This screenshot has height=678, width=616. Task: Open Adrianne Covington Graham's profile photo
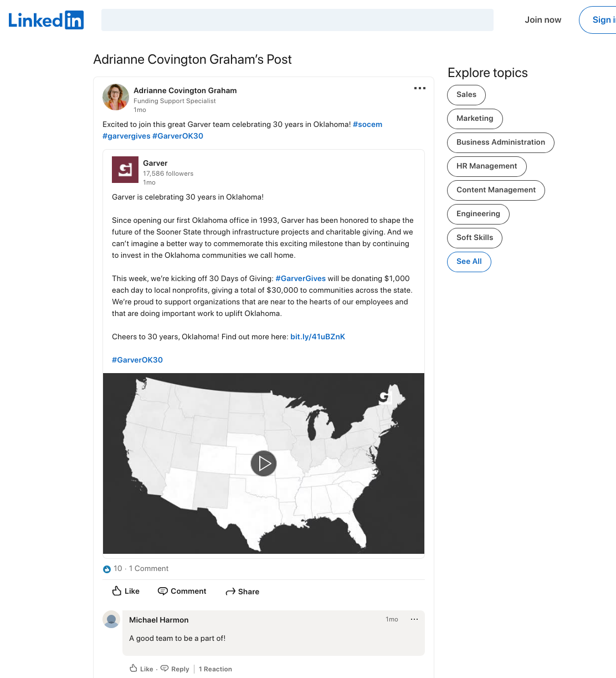(116, 97)
